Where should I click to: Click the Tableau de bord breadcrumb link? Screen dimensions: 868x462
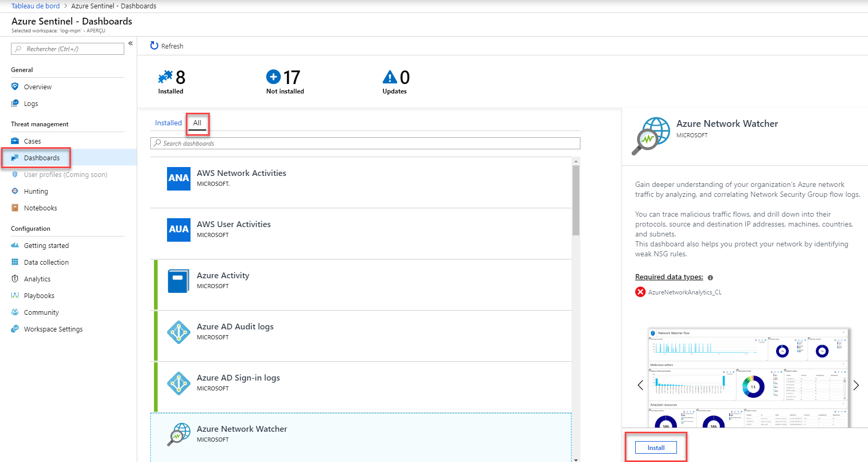[35, 6]
